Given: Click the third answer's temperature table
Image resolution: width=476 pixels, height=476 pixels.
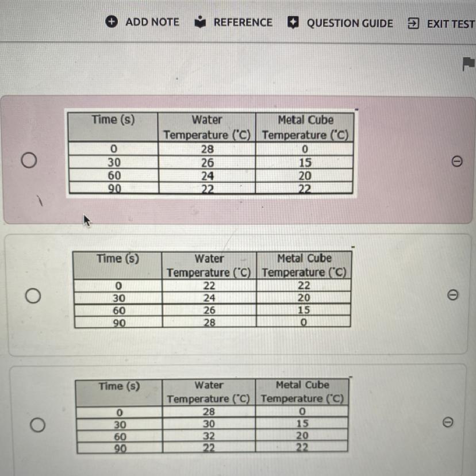Looking at the screenshot, I should point(212,416).
